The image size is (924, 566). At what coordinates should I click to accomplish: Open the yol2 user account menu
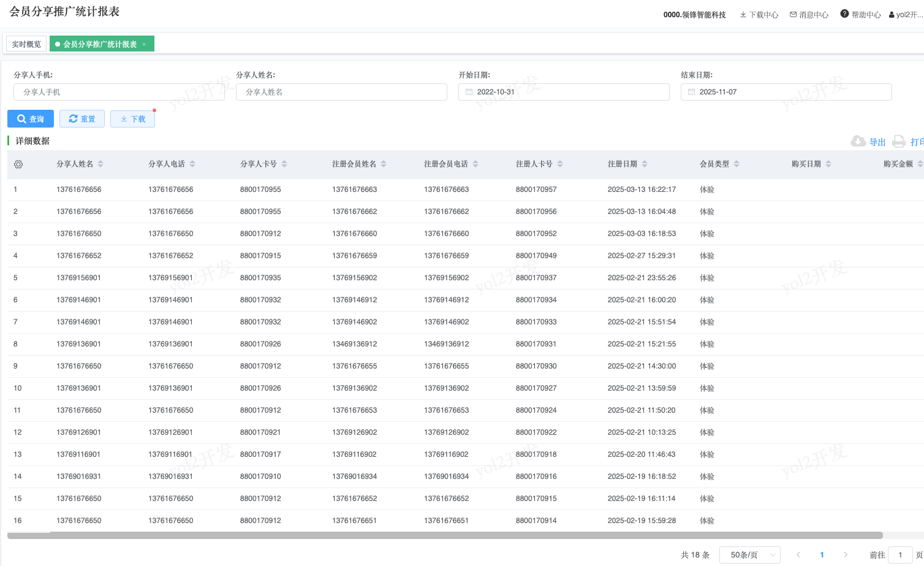tap(906, 15)
